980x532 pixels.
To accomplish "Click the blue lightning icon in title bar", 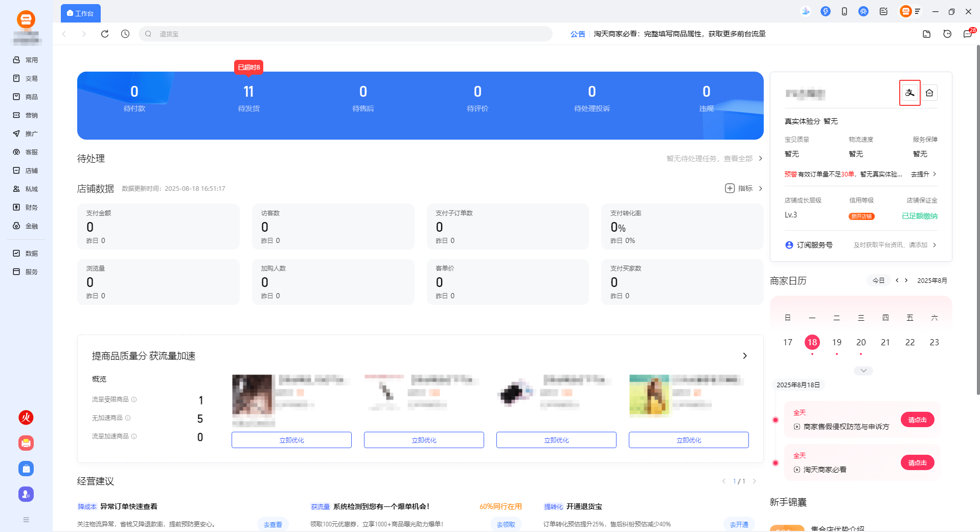I will point(825,11).
